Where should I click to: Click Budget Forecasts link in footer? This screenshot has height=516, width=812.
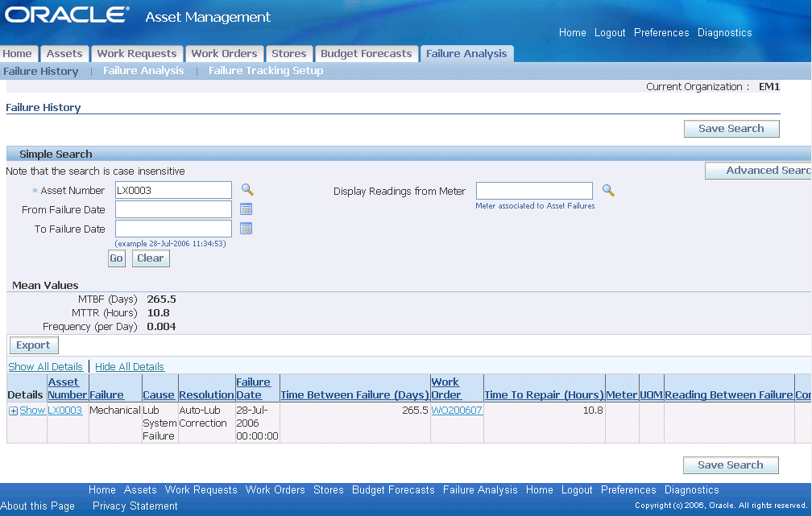393,489
